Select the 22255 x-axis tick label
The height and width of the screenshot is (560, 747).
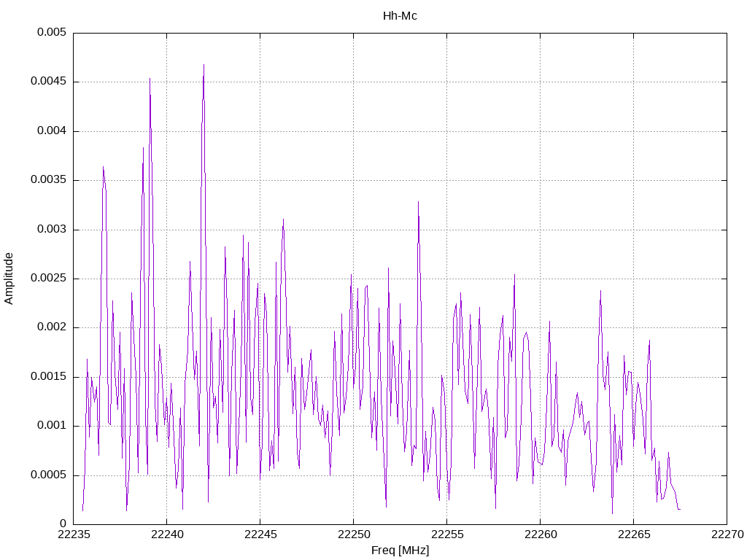(x=446, y=534)
